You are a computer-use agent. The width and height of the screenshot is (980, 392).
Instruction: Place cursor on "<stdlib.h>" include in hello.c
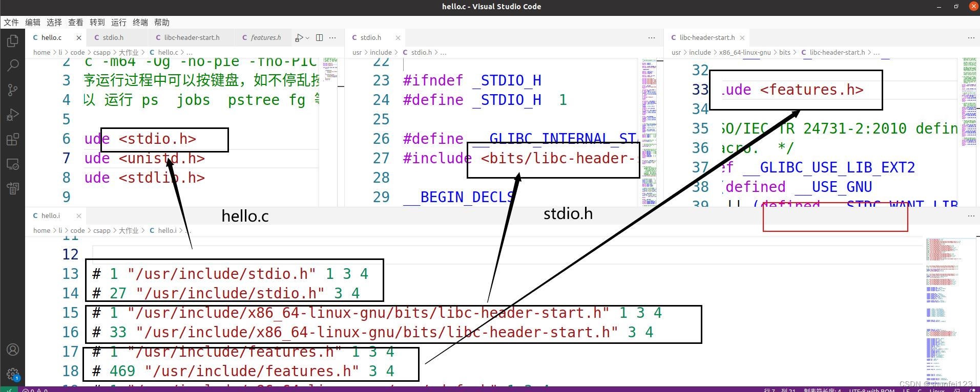coord(162,178)
